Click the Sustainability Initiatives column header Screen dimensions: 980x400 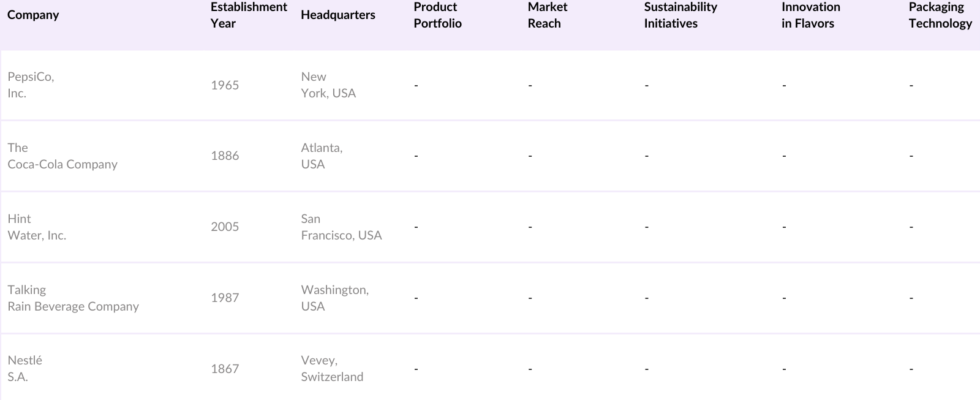coord(680,15)
